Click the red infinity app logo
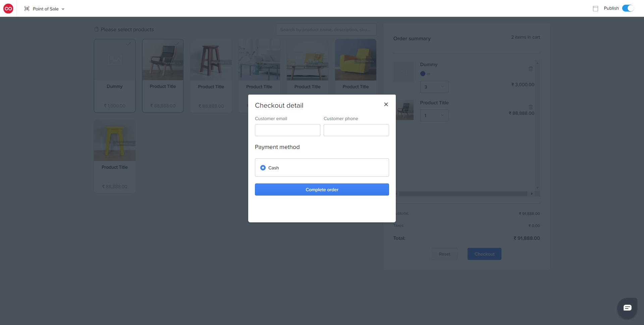This screenshot has height=325, width=644. (8, 8)
